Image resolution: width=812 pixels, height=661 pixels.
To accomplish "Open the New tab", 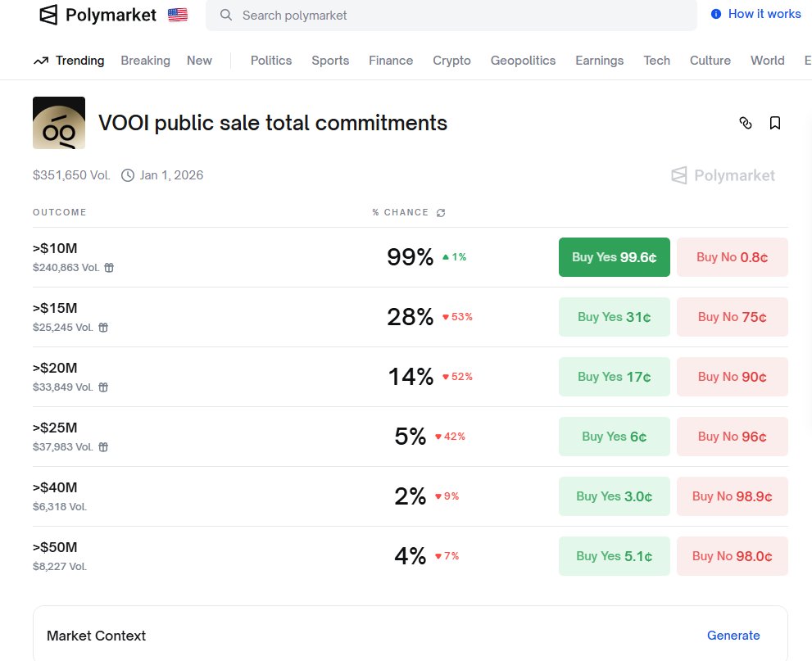I will 199,61.
